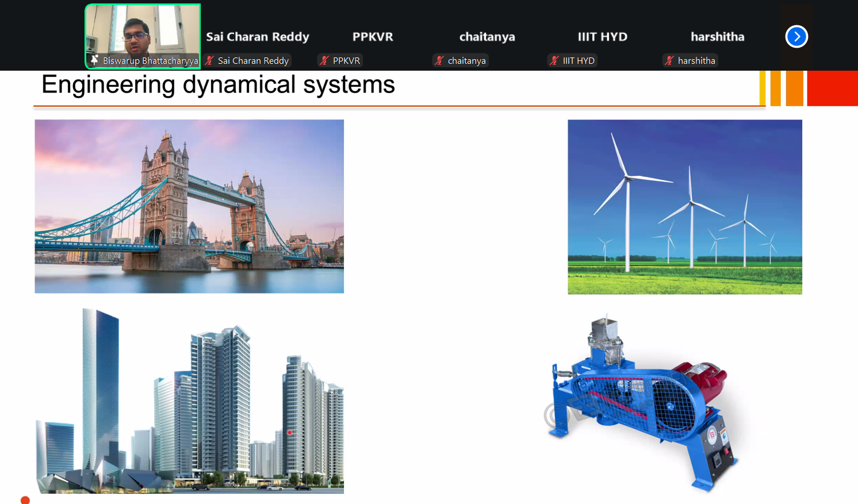Image resolution: width=858 pixels, height=504 pixels.
Task: Select the PPKVR participant tile
Action: pos(373,37)
